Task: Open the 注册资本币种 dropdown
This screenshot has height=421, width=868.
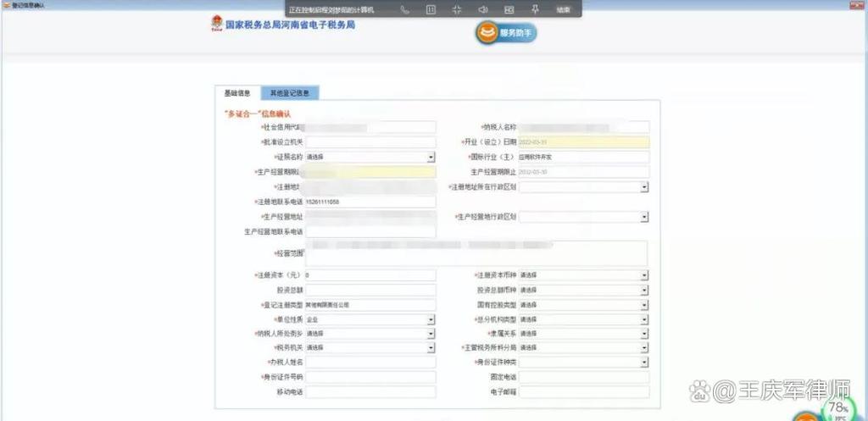Action: 584,275
